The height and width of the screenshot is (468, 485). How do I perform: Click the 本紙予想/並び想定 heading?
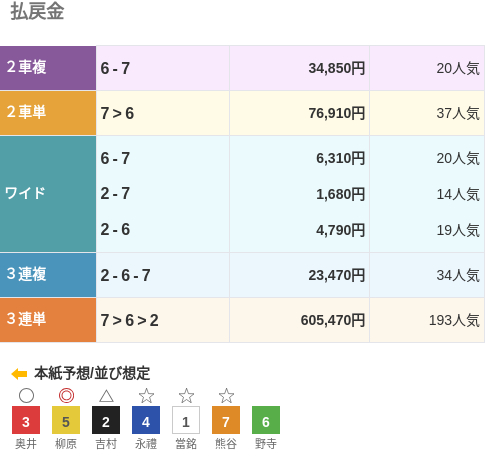[92, 373]
